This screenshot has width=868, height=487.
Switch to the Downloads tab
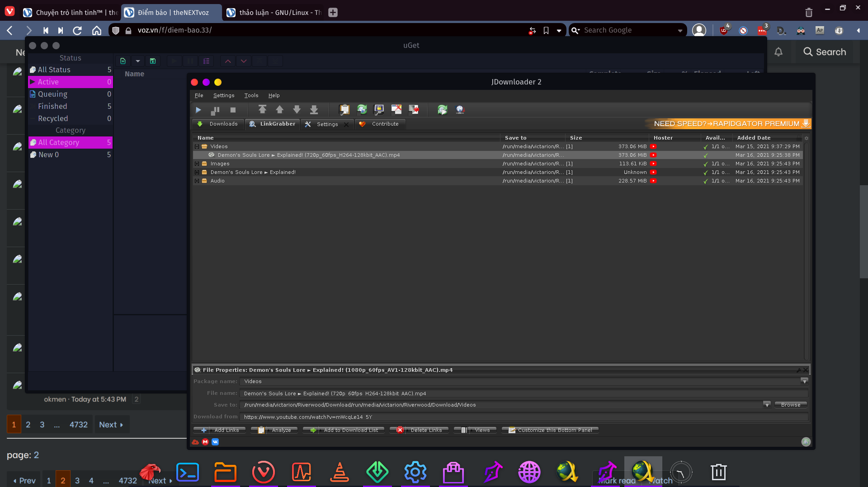pyautogui.click(x=218, y=124)
